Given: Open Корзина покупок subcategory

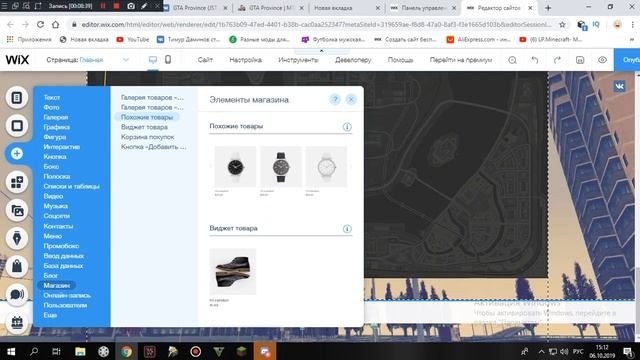Looking at the screenshot, I should click(147, 137).
